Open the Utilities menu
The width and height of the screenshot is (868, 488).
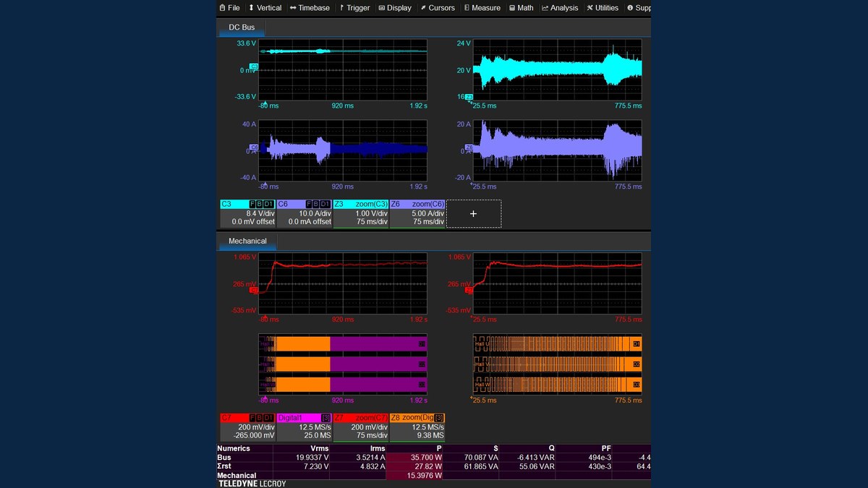603,8
